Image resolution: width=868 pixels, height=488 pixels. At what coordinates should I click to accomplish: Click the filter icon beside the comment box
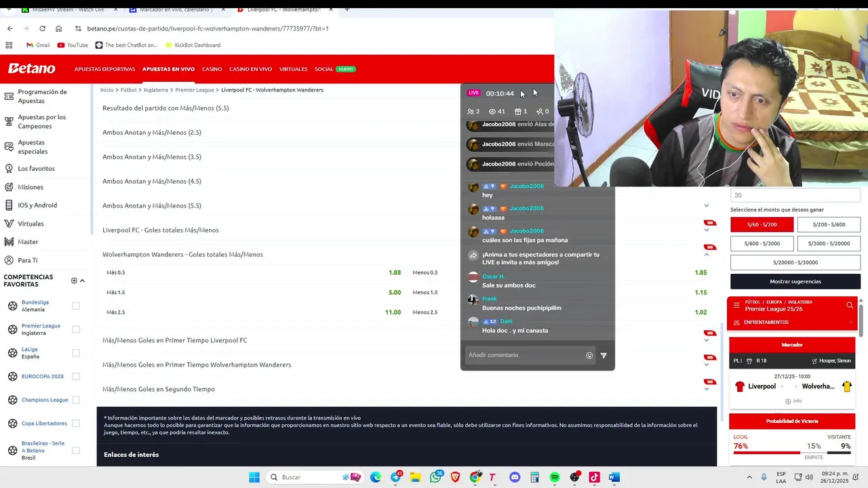(604, 355)
